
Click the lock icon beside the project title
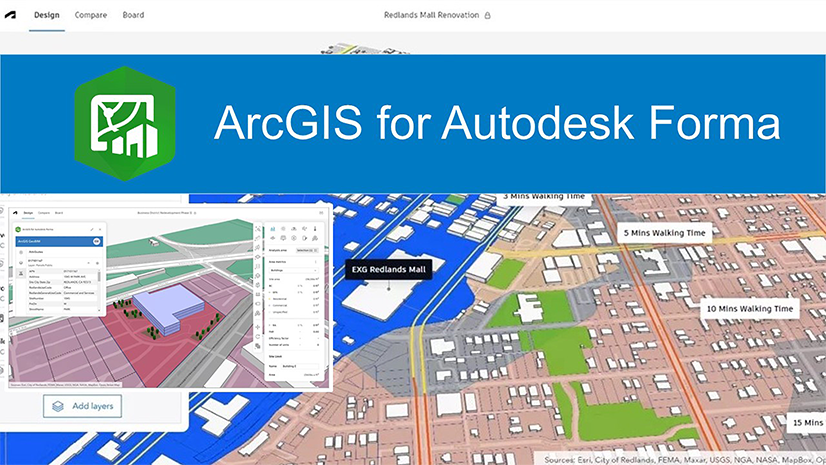click(487, 15)
